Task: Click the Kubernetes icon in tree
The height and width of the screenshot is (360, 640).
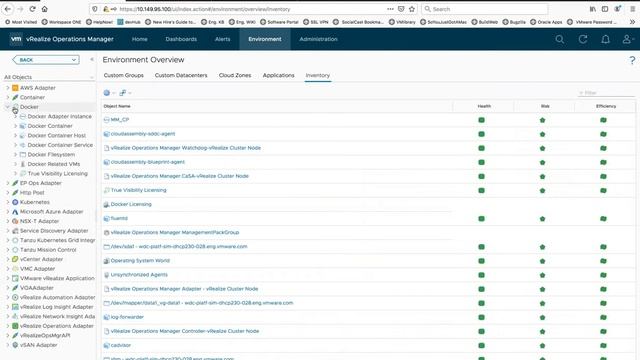Action: (15, 202)
